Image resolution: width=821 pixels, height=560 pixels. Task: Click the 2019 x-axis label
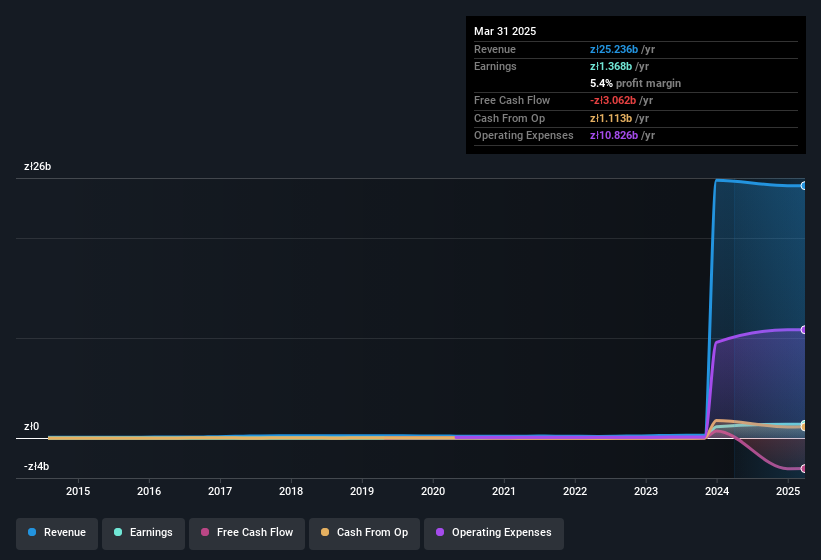pyautogui.click(x=362, y=491)
